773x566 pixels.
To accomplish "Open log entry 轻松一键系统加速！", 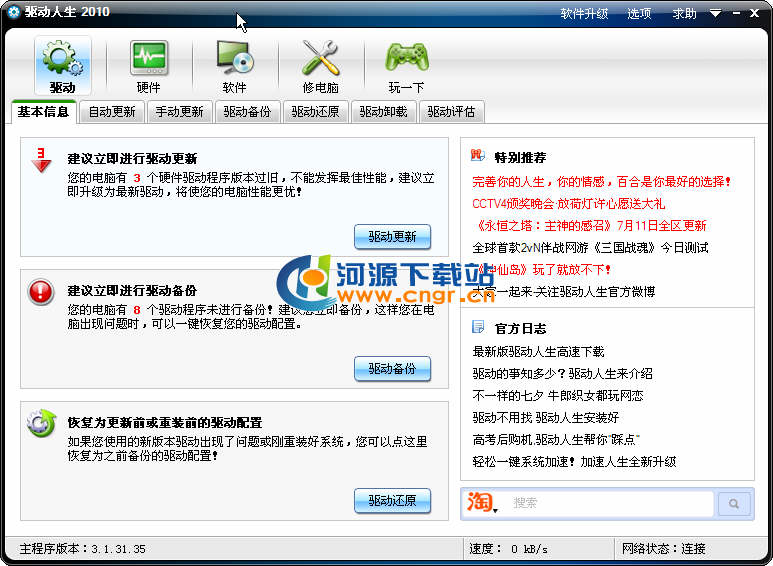I will click(574, 461).
